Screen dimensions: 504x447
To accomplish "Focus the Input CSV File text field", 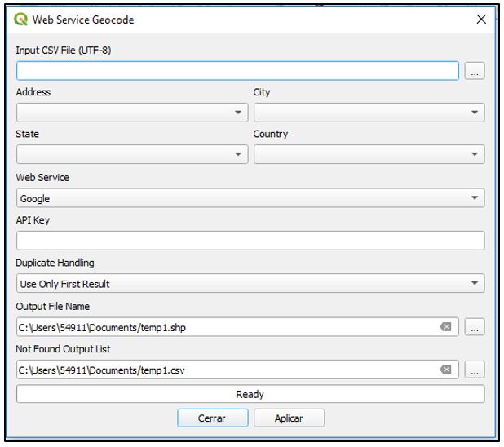I will 237,71.
